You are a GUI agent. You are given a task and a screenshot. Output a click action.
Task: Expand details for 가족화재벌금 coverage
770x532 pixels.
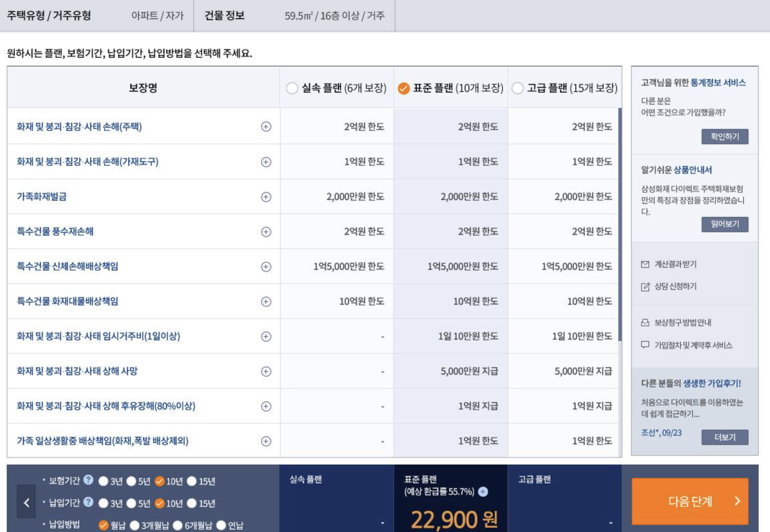coord(266,197)
